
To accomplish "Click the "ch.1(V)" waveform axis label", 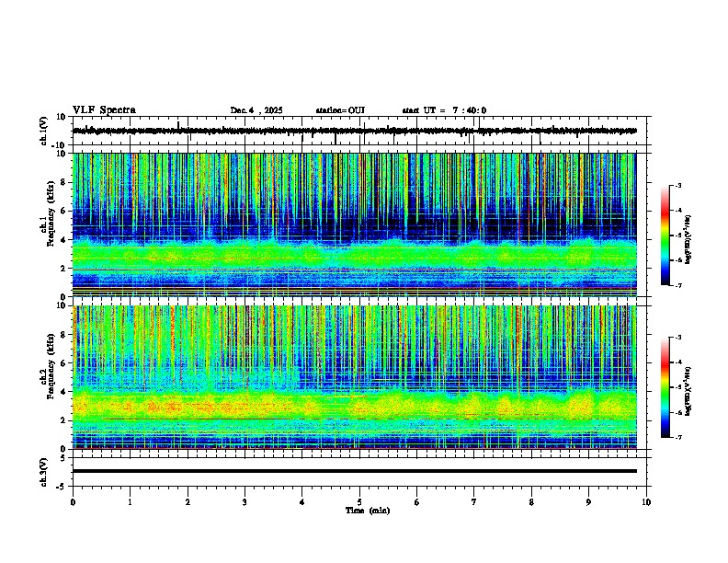I will click(x=43, y=131).
